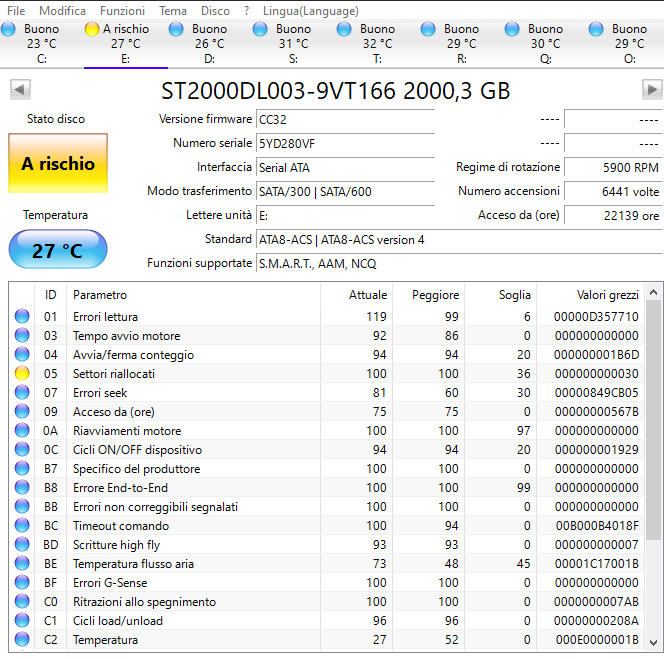Click the status icon for B7 Specifico del produttore
The width and height of the screenshot is (664, 659).
click(x=22, y=468)
